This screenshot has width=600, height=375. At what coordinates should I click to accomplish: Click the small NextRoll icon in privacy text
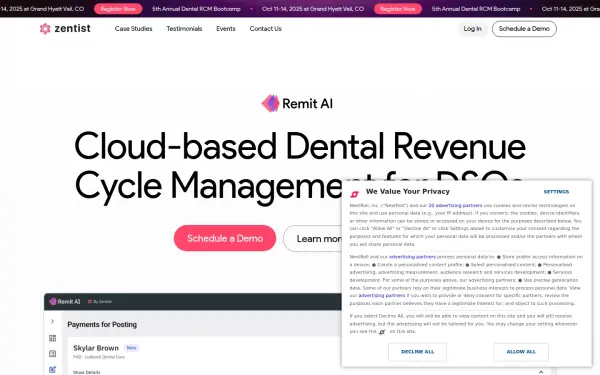(x=382, y=332)
